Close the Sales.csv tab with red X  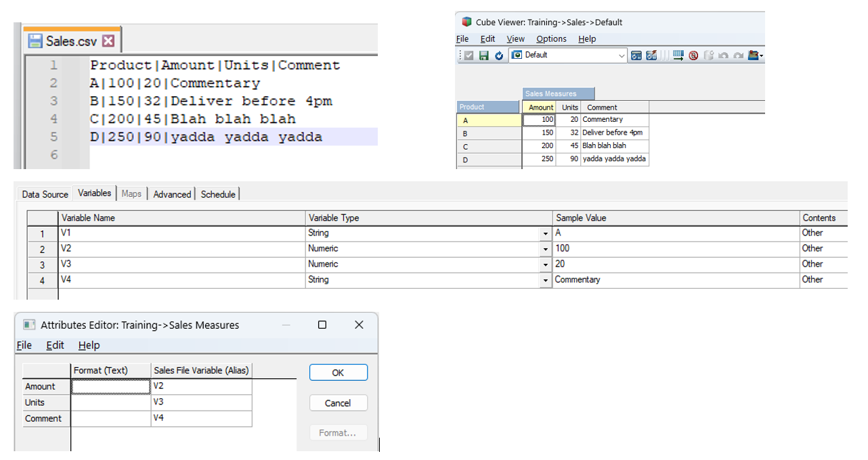coord(108,41)
